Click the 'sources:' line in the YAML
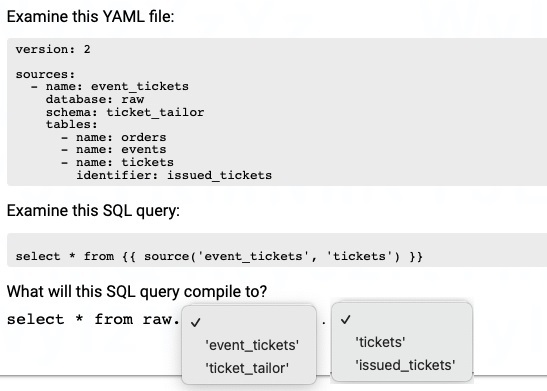Screen dimensions: 547x391 tap(45, 74)
